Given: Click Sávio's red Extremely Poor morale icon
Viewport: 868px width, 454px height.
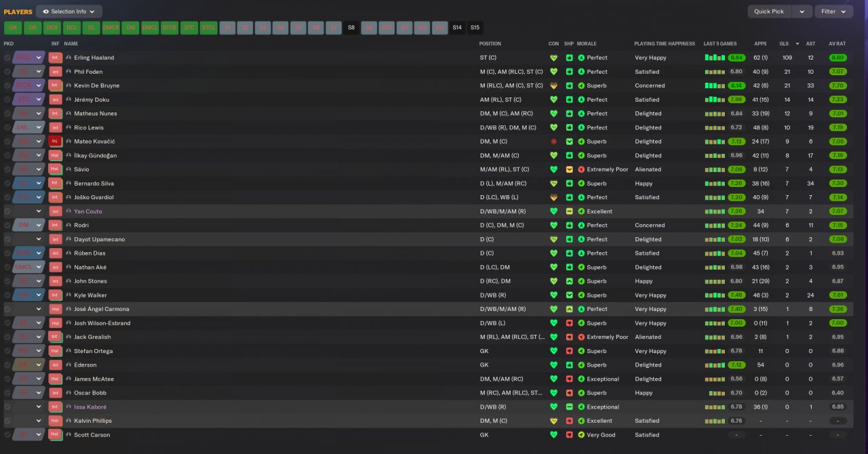Looking at the screenshot, I should click(581, 169).
